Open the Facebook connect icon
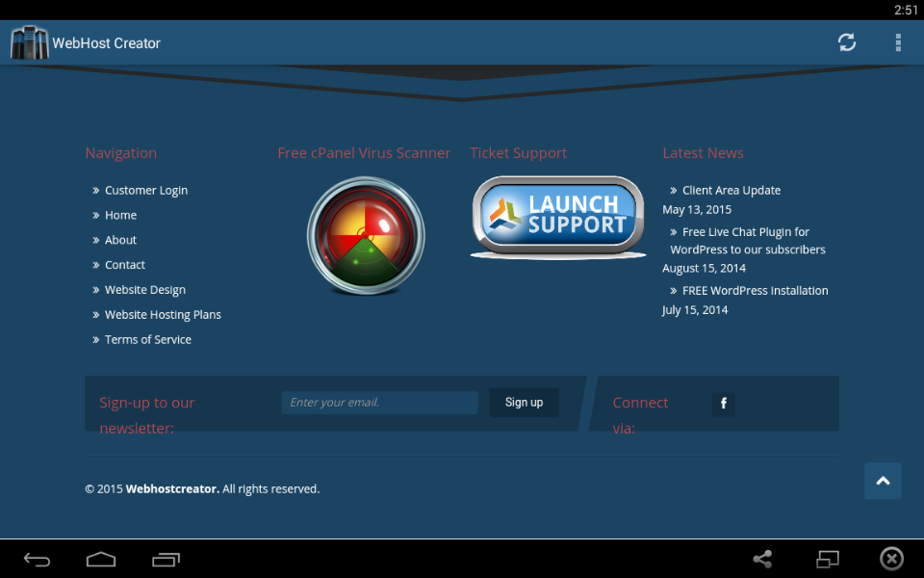Viewport: 924px width, 578px height. coord(724,404)
